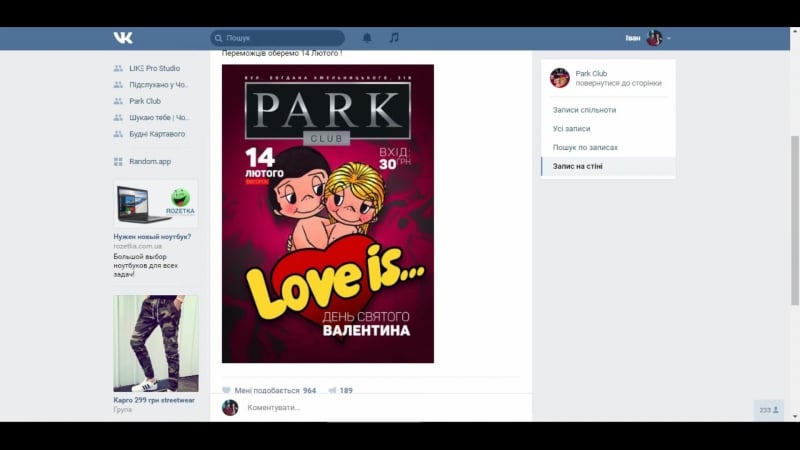Open commenter avatar beside comment box
The height and width of the screenshot is (450, 800).
pyautogui.click(x=230, y=408)
